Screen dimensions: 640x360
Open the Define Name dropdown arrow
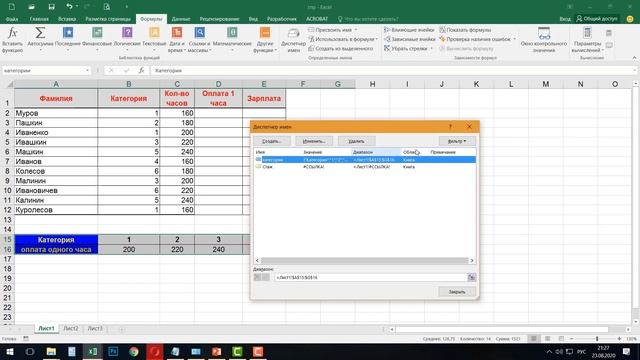point(356,30)
